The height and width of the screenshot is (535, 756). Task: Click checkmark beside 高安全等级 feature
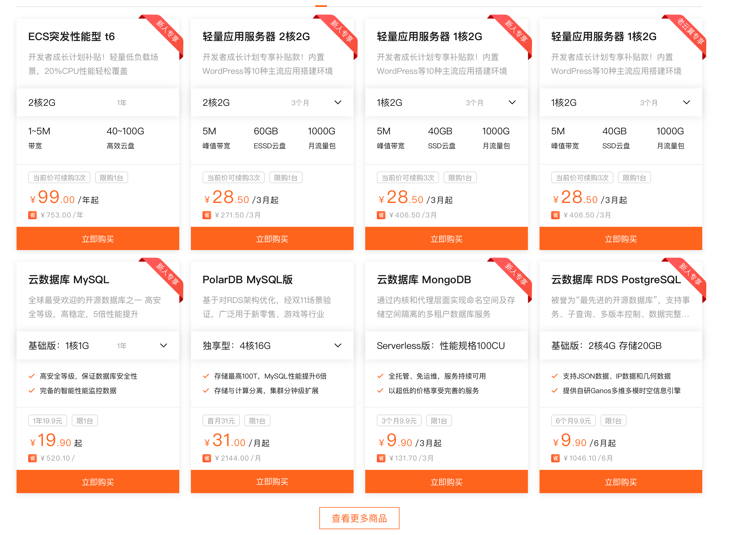[32, 376]
